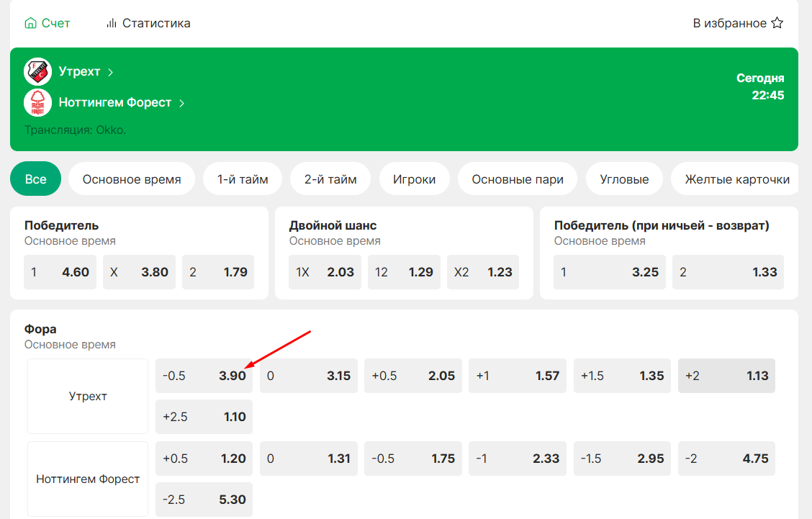The width and height of the screenshot is (812, 519).
Task: Pick the draw X at odds 3.80
Action: [139, 272]
